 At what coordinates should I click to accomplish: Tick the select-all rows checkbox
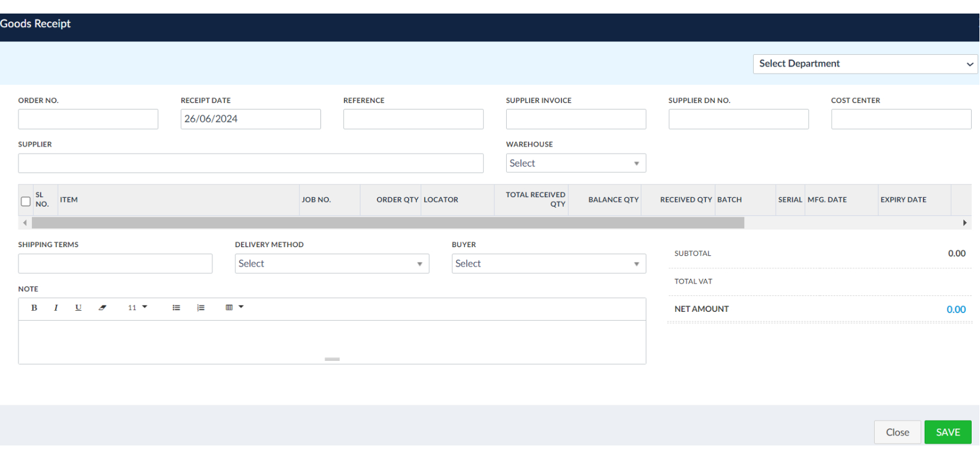(x=25, y=201)
